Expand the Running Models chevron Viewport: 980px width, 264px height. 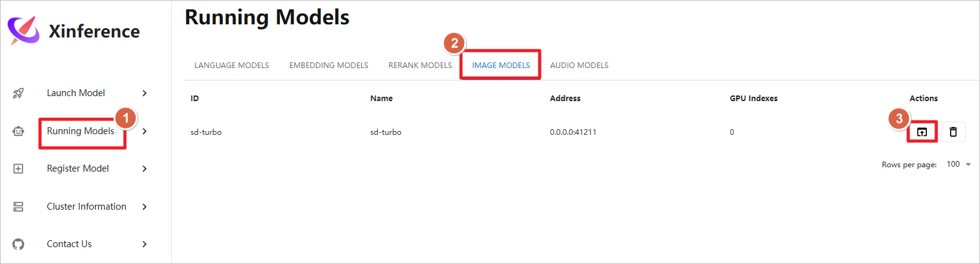click(x=144, y=131)
